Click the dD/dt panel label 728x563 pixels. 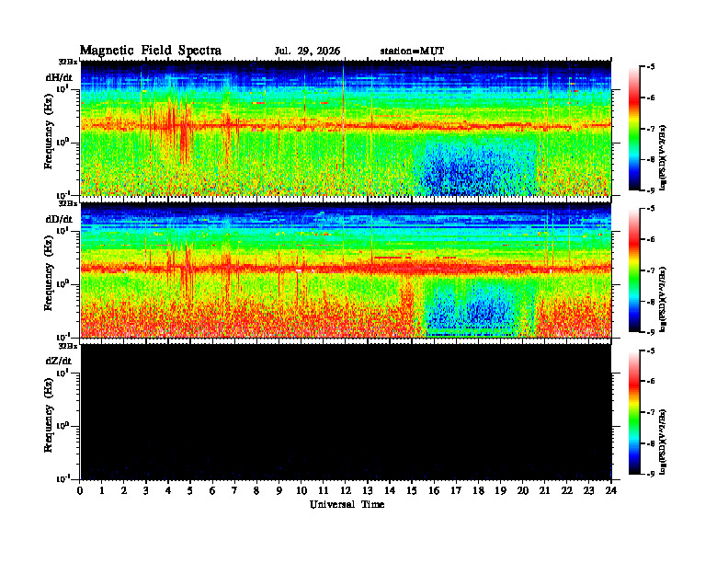[59, 219]
